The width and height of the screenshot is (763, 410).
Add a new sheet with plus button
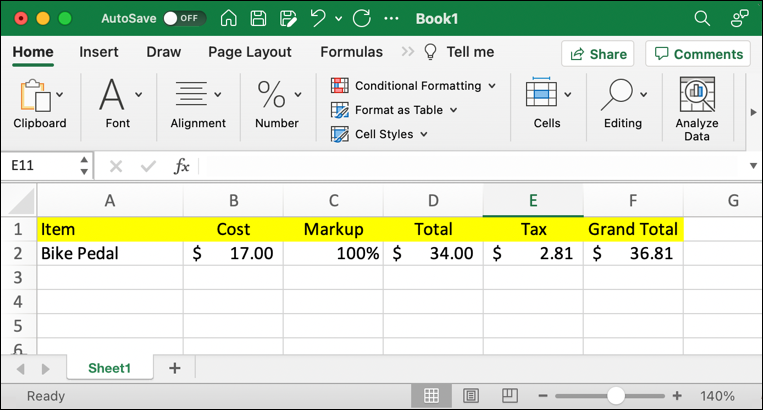tap(175, 368)
